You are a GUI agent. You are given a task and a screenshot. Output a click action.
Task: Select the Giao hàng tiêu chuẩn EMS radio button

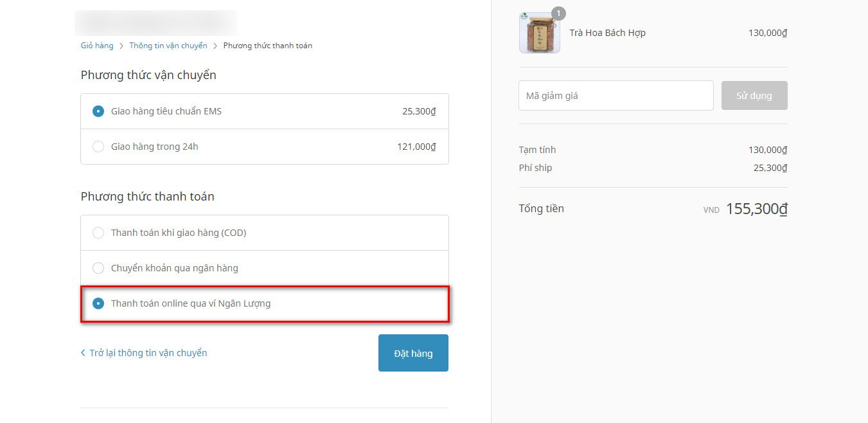(98, 111)
